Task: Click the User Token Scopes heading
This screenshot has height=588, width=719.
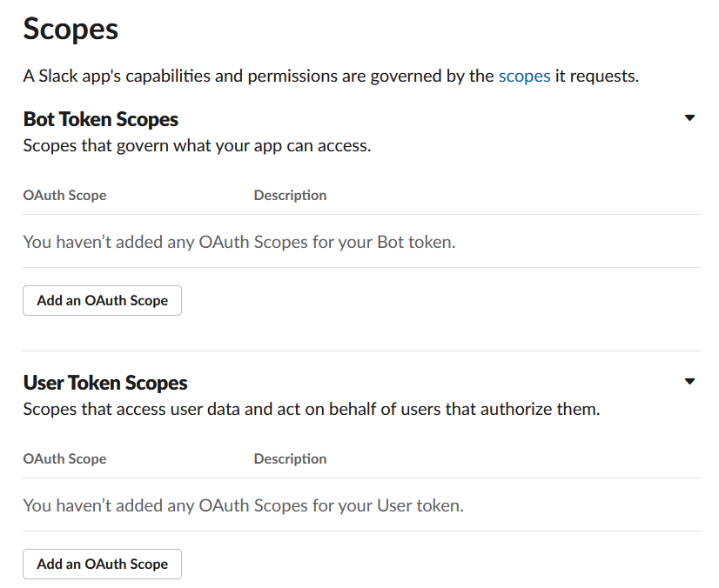Action: [x=104, y=383]
